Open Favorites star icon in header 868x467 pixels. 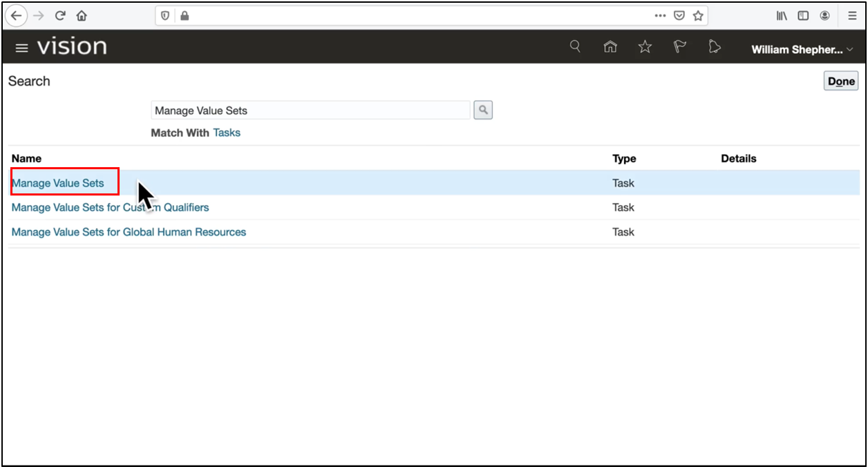645,47
